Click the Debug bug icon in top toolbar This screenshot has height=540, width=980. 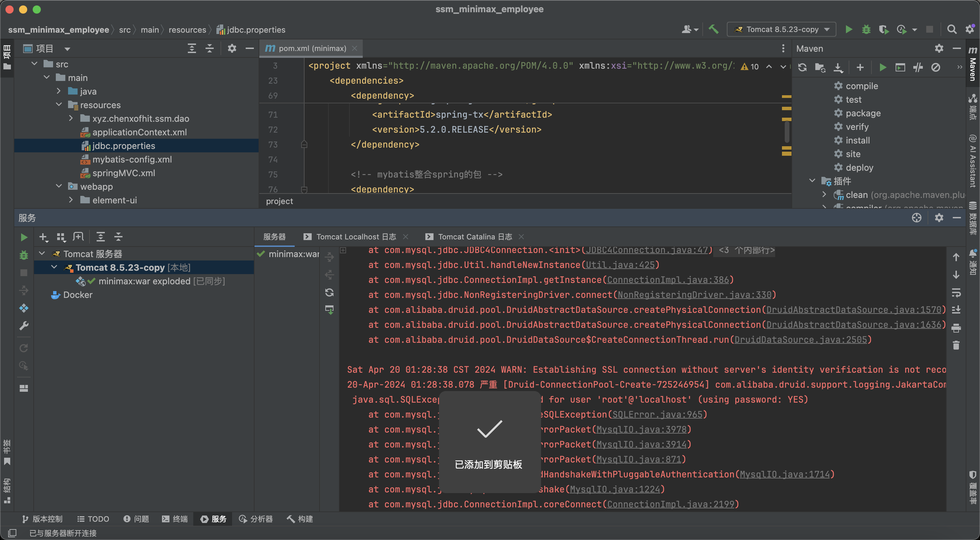(866, 29)
